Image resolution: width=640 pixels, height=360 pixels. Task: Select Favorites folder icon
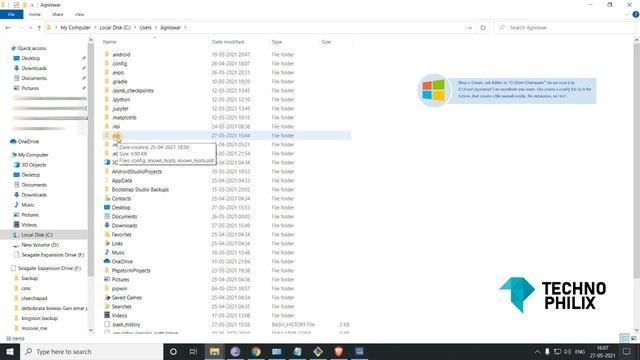click(107, 234)
